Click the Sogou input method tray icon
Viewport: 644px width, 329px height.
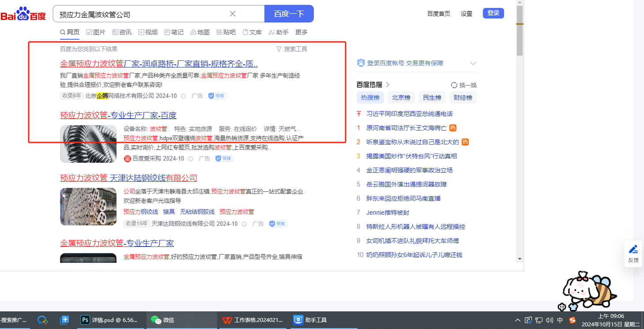(x=572, y=320)
